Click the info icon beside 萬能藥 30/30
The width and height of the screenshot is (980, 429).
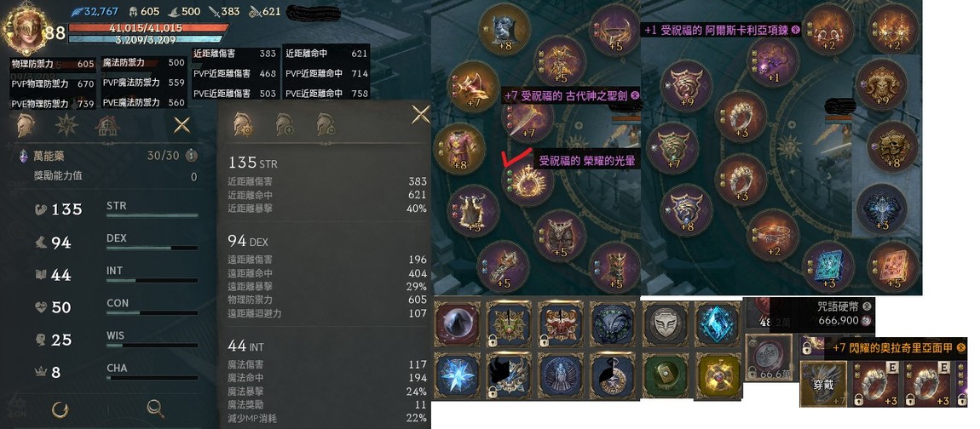click(191, 156)
